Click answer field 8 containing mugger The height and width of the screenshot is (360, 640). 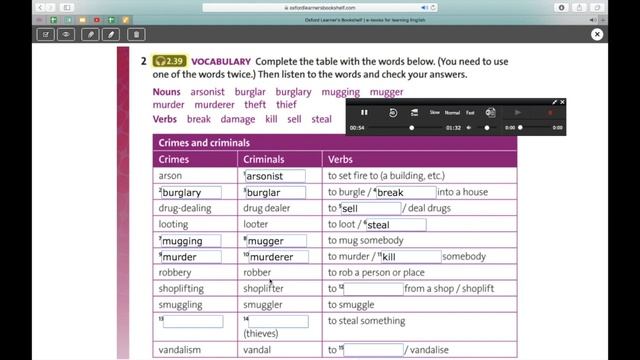pyautogui.click(x=276, y=241)
